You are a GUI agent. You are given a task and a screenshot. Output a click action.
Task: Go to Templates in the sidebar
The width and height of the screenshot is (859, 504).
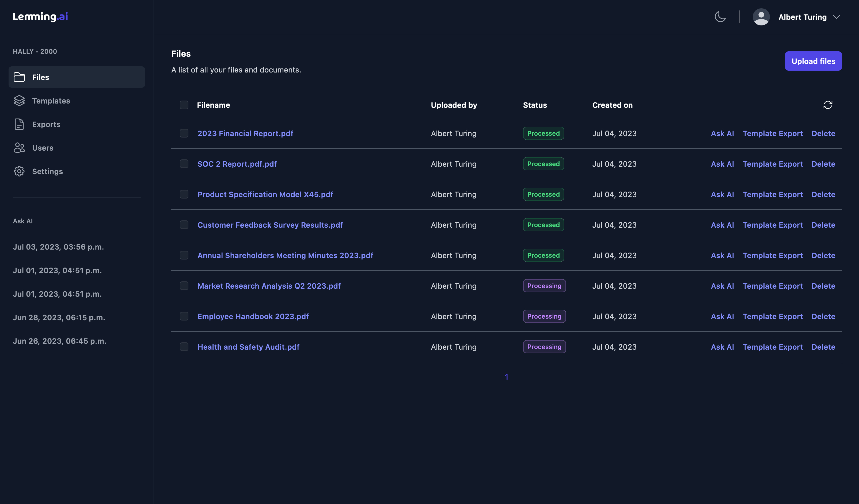[x=51, y=101]
